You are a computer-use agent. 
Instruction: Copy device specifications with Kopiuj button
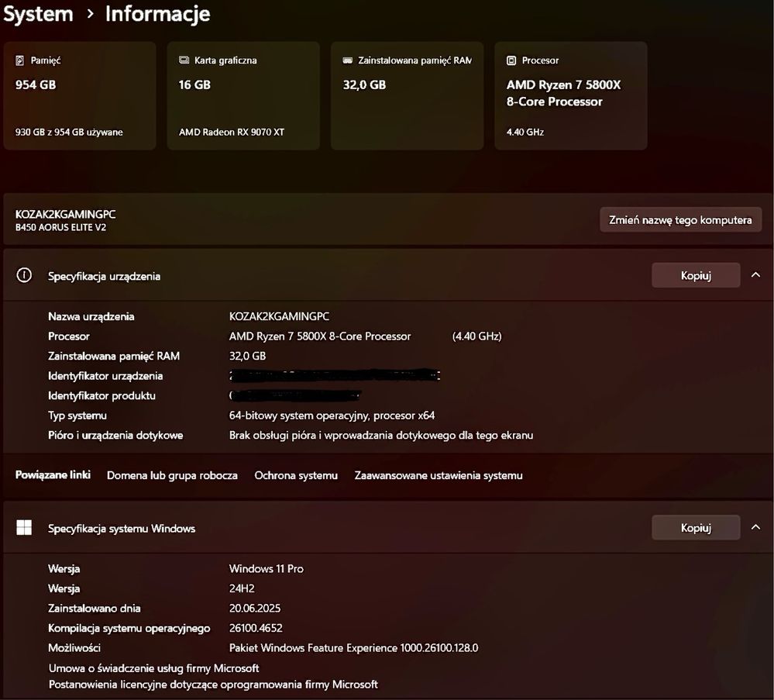coord(696,275)
